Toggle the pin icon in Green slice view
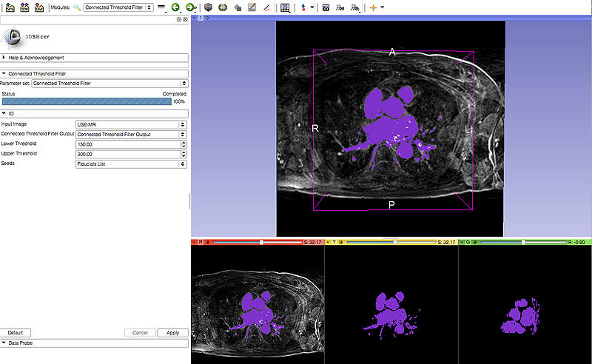The image size is (592, 364). 463,242
